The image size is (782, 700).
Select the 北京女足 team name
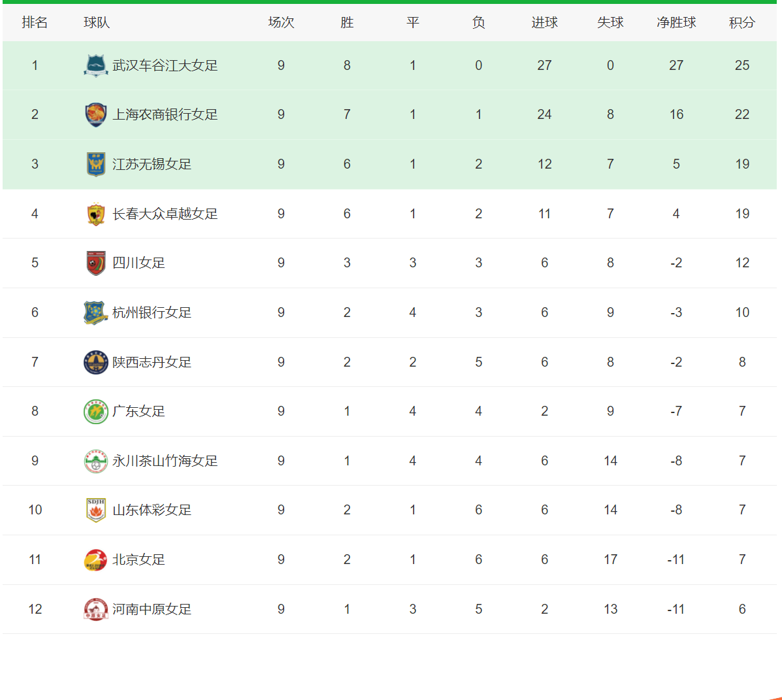(x=138, y=559)
